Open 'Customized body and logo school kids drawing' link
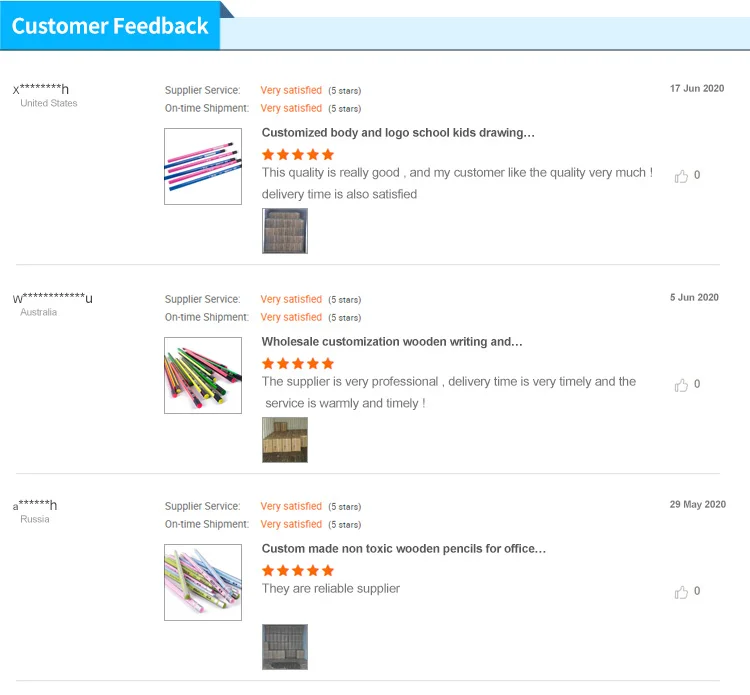This screenshot has height=695, width=750. [x=399, y=132]
